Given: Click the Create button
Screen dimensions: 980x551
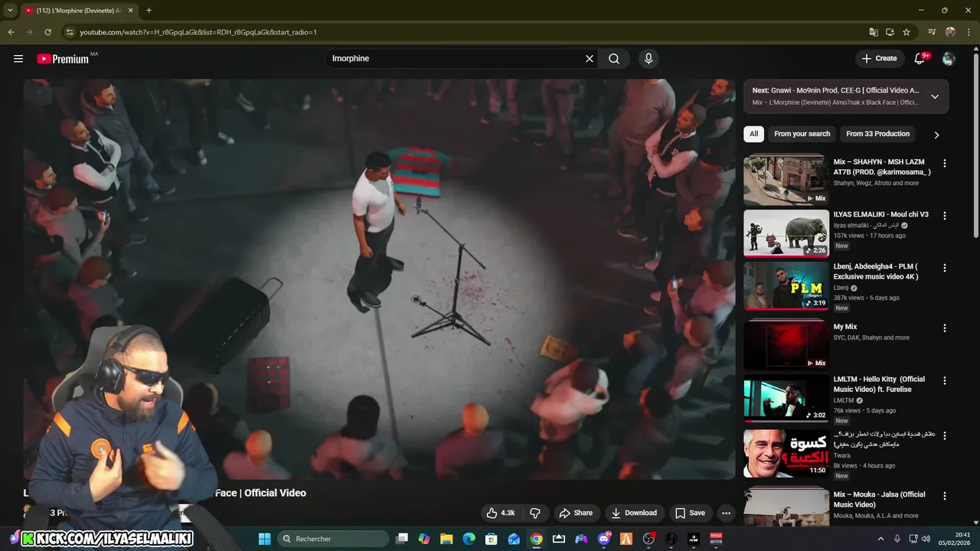Looking at the screenshot, I should pos(879,58).
